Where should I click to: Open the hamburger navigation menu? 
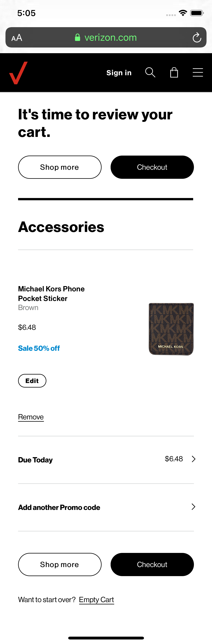[198, 72]
